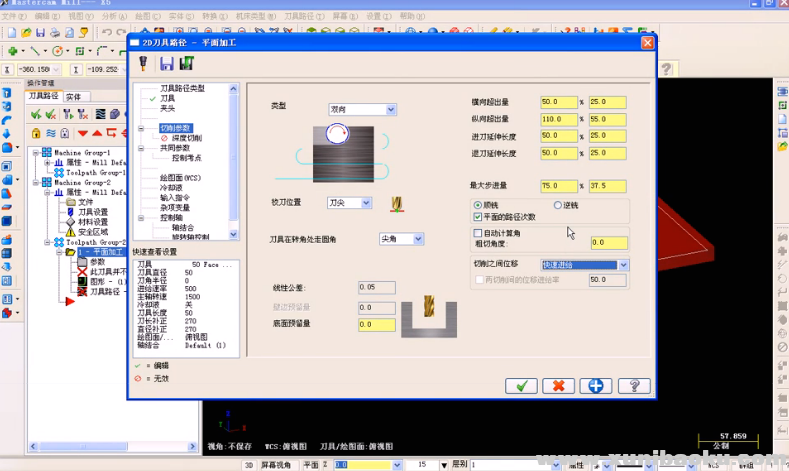Click the tool manager icon in dialog toolbar
This screenshot has height=471, width=789.
[x=144, y=64]
